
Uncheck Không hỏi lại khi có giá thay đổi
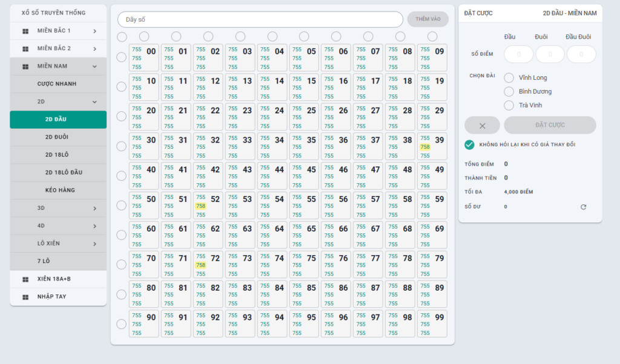469,145
